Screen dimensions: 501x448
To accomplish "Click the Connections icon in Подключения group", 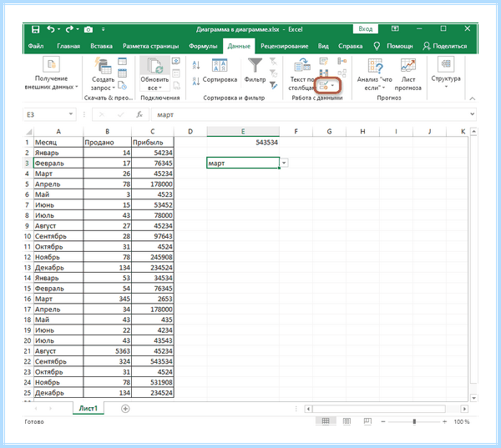I will point(176,61).
